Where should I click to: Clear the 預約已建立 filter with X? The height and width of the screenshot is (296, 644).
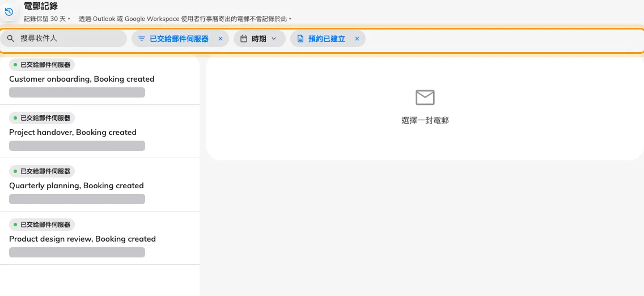click(357, 39)
